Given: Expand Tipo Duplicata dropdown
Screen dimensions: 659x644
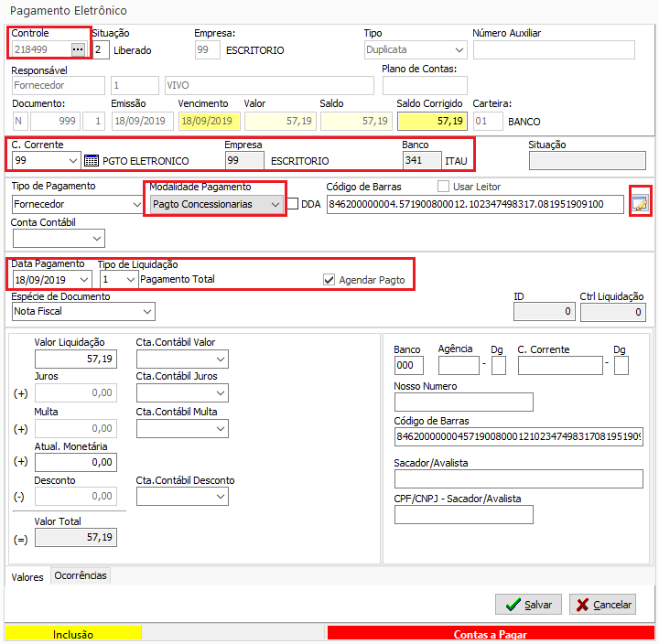Looking at the screenshot, I should pos(459,50).
